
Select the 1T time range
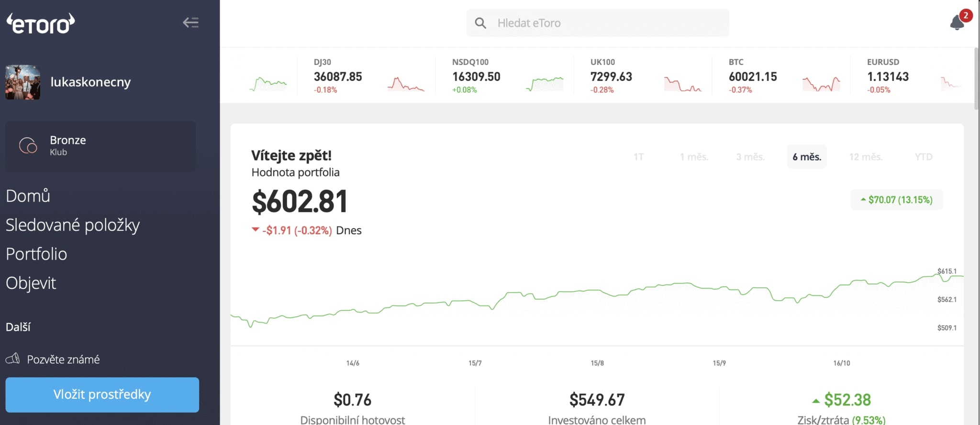tap(638, 157)
